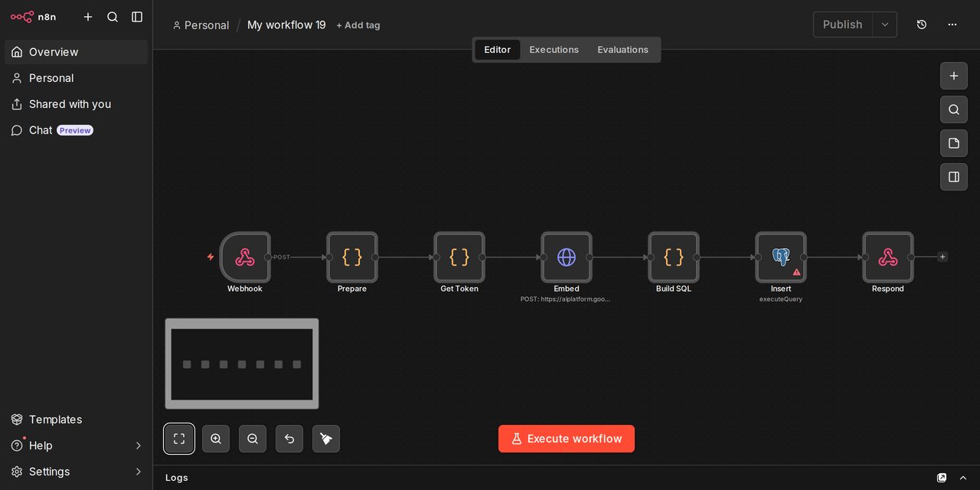
Task: Select the Webhook node
Action: 245,257
